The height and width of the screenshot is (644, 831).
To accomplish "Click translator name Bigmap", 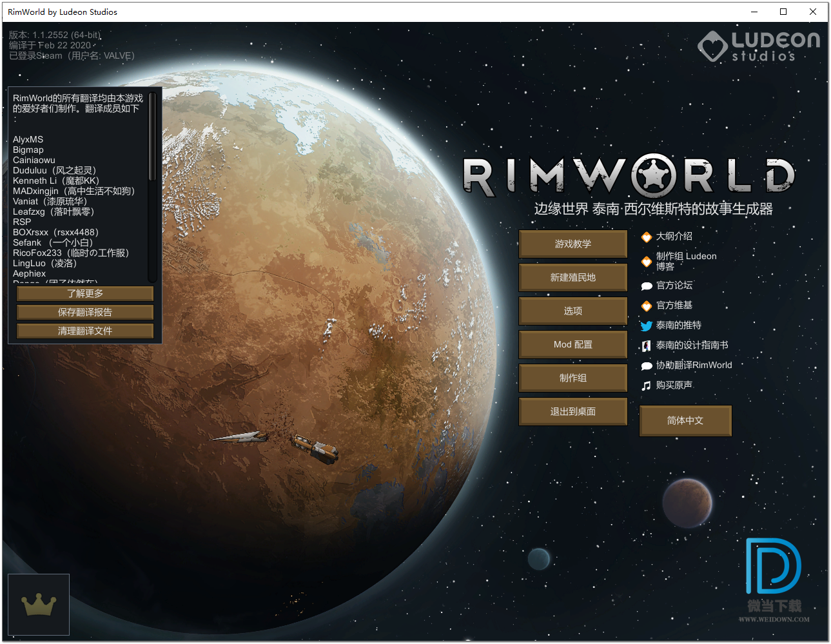I will coord(28,150).
